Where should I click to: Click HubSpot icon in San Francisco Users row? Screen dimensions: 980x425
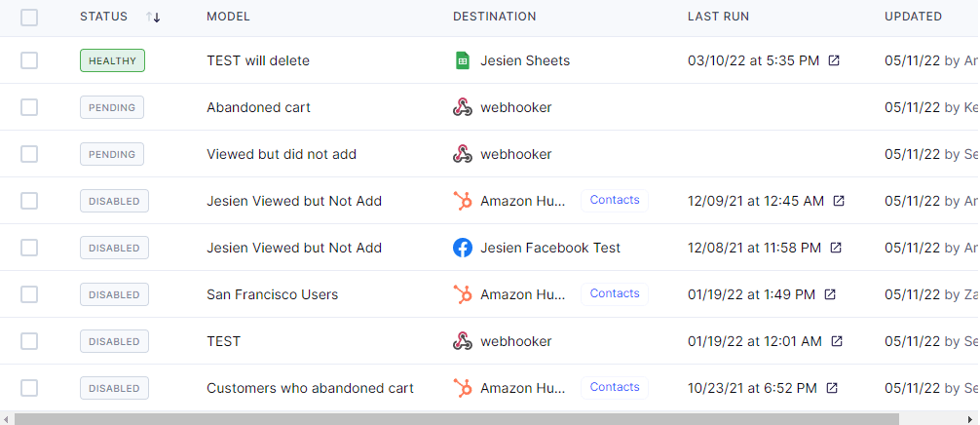(463, 294)
